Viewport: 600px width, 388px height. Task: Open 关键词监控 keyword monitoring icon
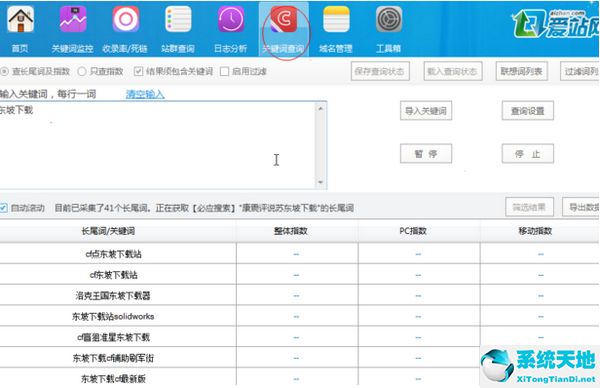(73, 20)
